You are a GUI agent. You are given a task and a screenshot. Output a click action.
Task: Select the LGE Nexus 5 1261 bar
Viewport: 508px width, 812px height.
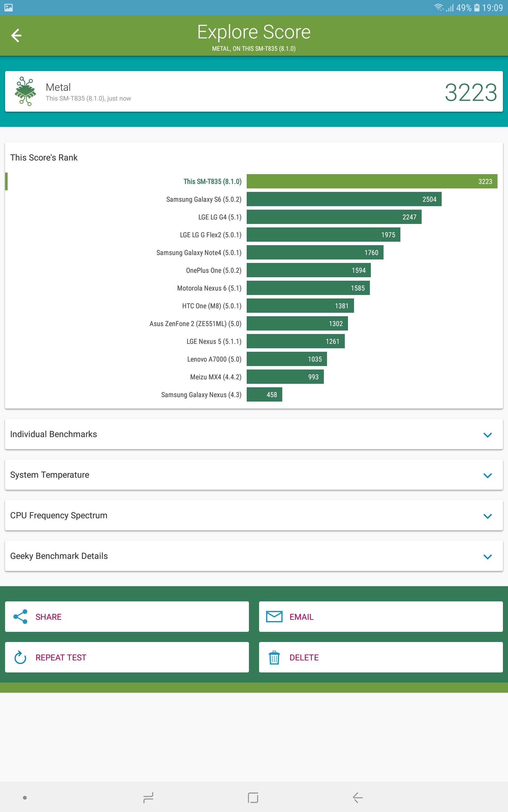296,341
